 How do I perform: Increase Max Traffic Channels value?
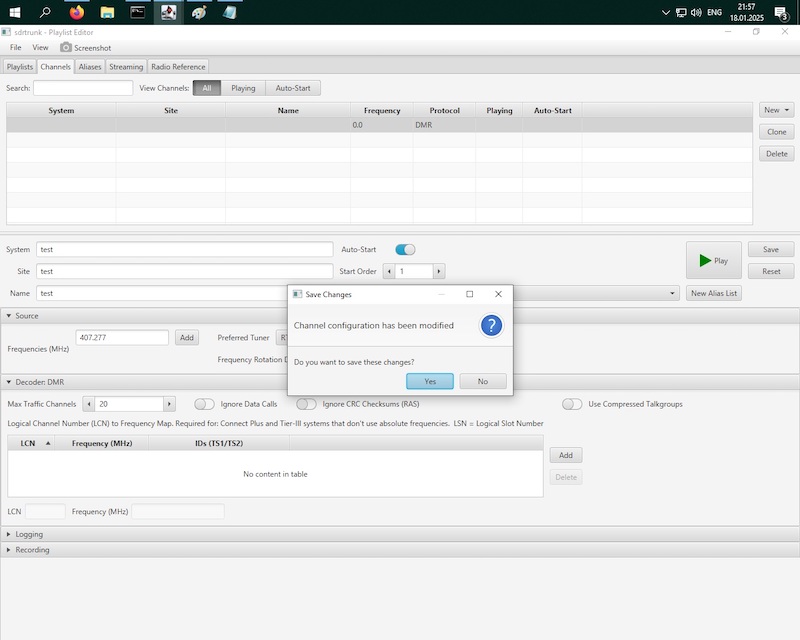click(169, 404)
